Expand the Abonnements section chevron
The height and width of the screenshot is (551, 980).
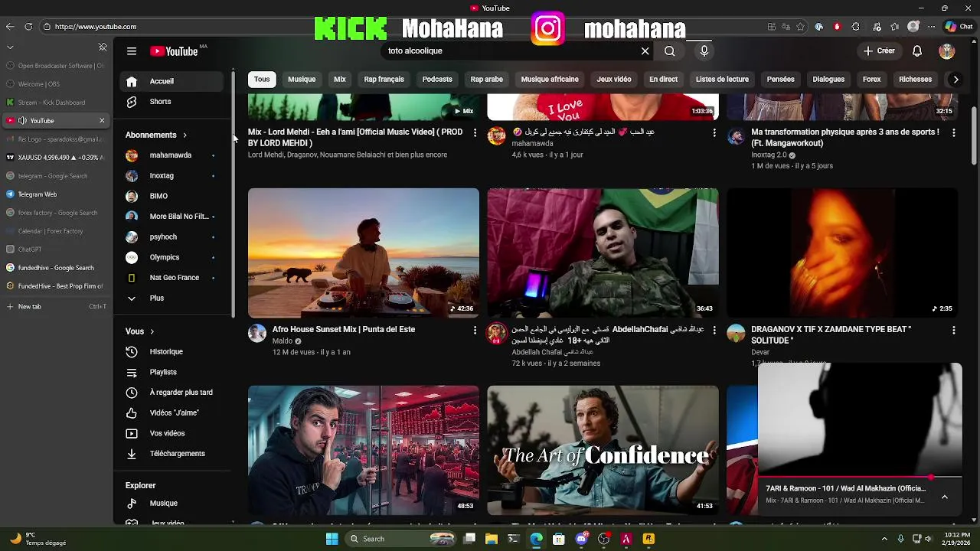point(185,135)
